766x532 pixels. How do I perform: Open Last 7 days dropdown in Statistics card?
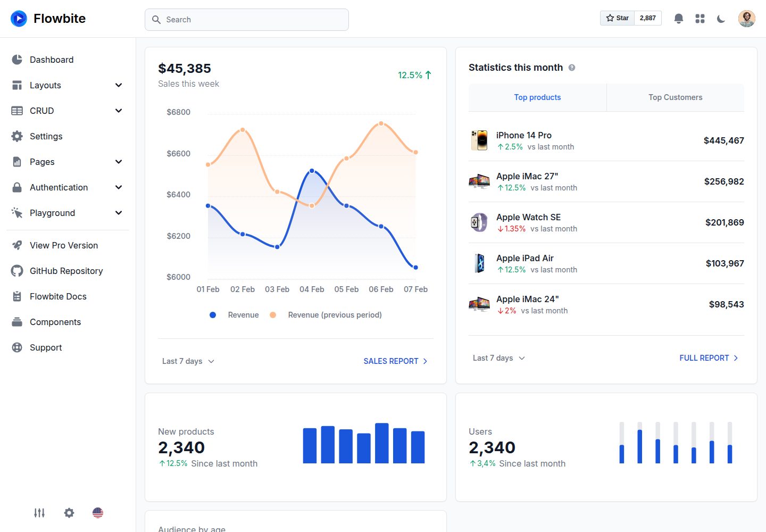499,358
